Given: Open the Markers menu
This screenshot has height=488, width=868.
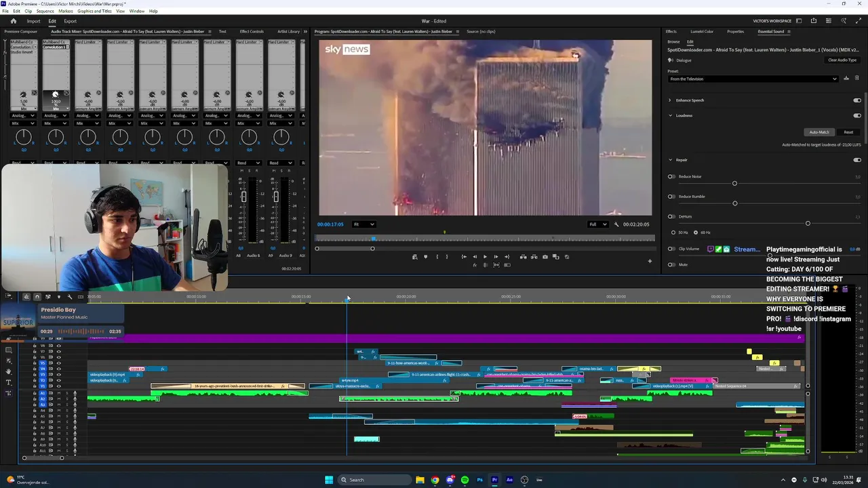Looking at the screenshot, I should click(x=66, y=11).
